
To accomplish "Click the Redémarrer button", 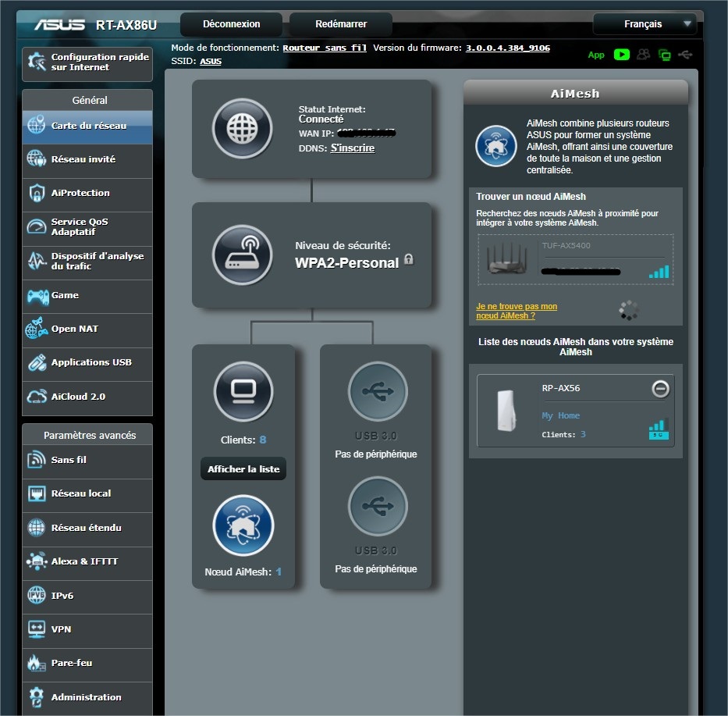I will [x=341, y=24].
